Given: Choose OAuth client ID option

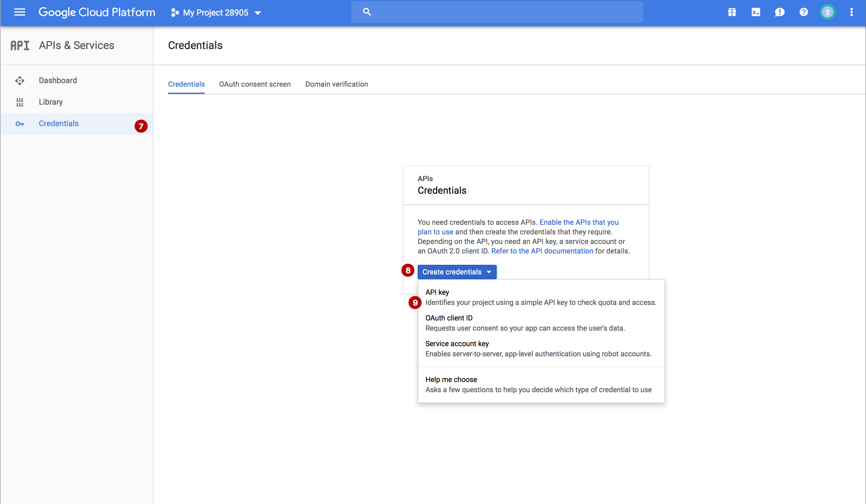Looking at the screenshot, I should coord(541,323).
